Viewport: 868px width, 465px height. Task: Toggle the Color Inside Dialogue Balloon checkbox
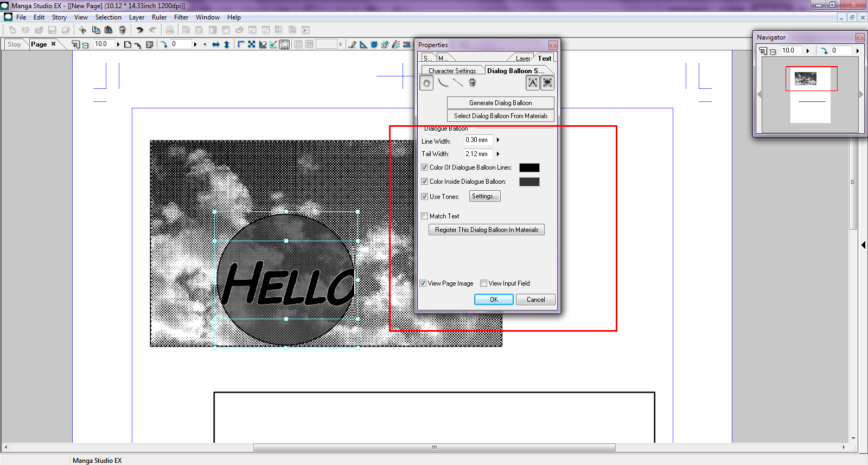(425, 182)
